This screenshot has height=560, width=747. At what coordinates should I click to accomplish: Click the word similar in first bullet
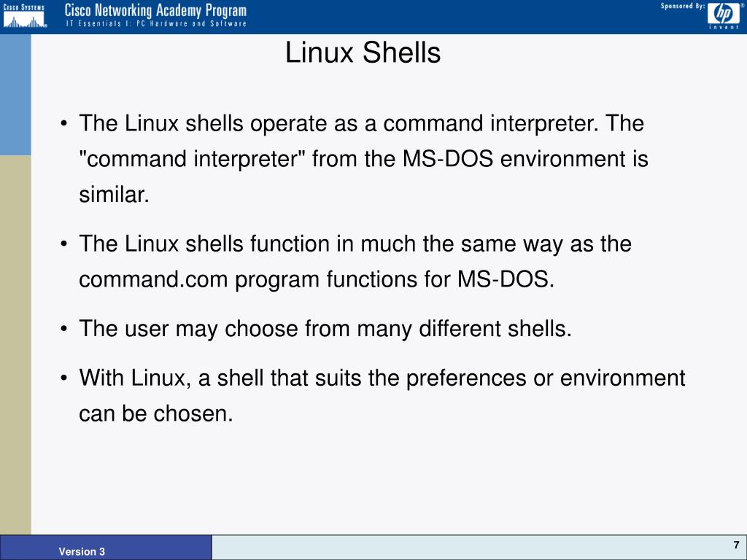(114, 194)
